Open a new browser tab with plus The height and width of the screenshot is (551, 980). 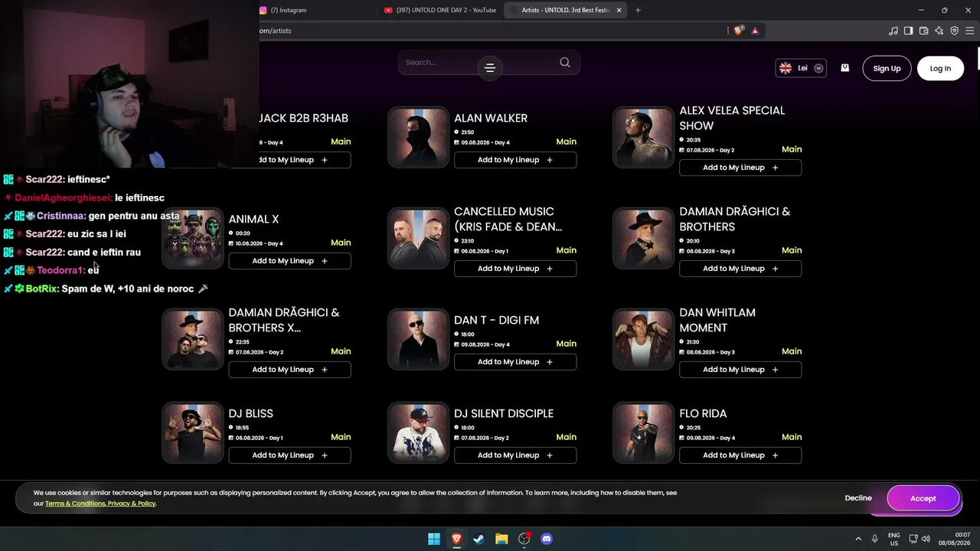pos(638,10)
